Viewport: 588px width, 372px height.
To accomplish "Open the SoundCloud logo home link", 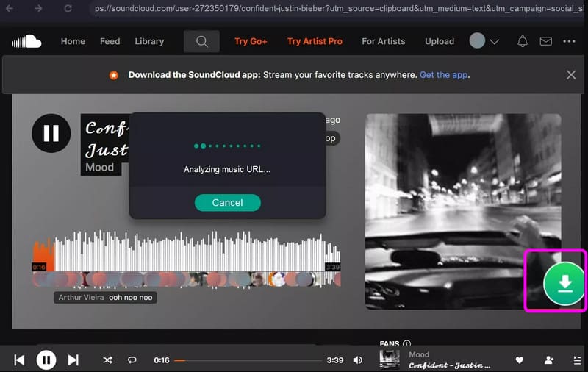I will point(26,41).
